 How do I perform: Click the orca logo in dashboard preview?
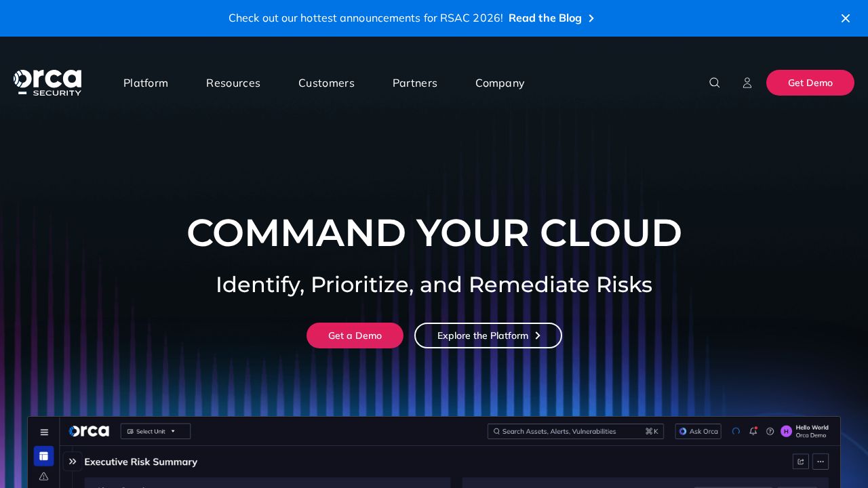pyautogui.click(x=89, y=431)
